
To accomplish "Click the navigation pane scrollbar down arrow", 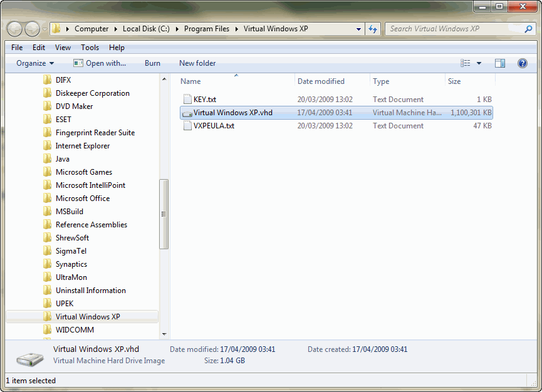I will 164,334.
